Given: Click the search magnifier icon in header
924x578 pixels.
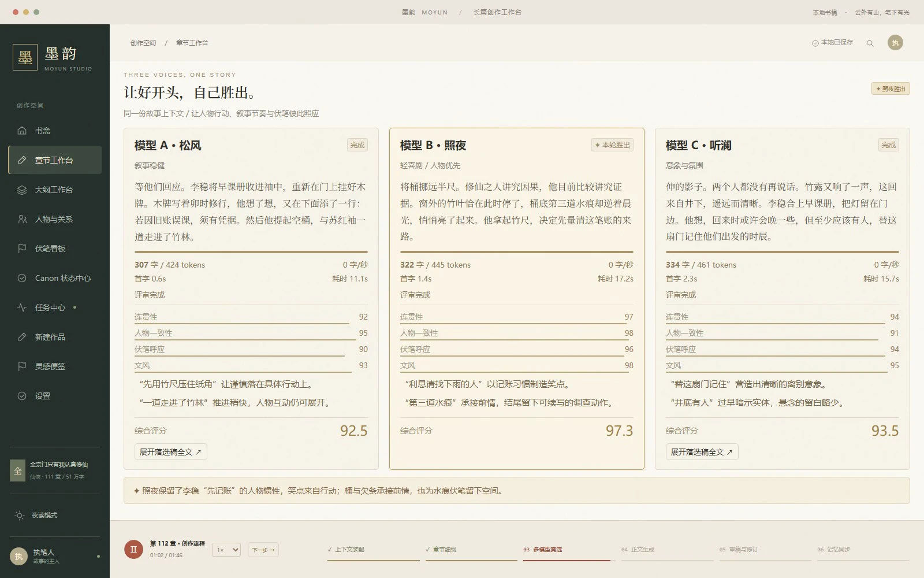Looking at the screenshot, I should [x=870, y=43].
